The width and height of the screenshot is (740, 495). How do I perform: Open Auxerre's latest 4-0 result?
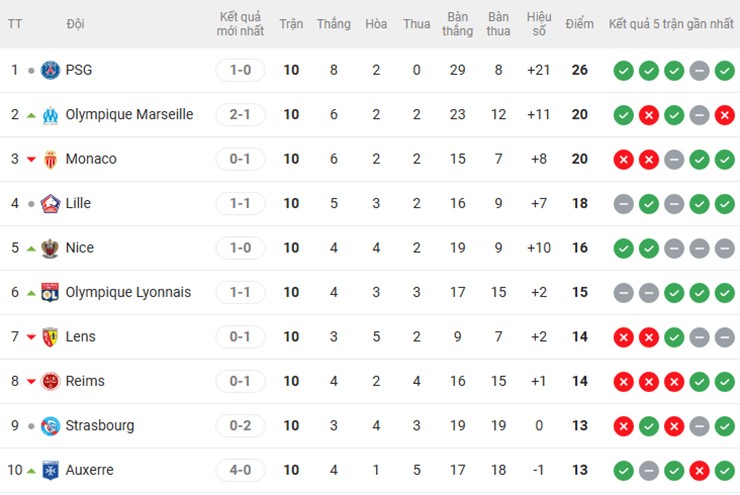coord(240,470)
